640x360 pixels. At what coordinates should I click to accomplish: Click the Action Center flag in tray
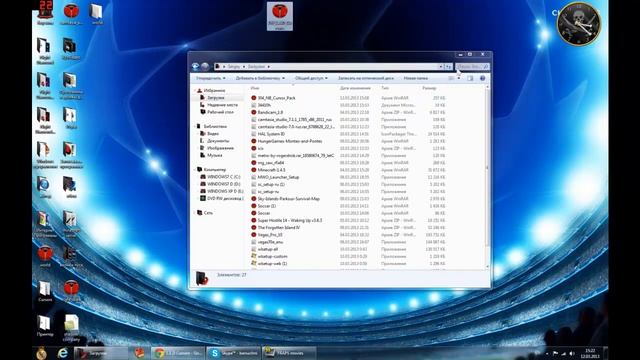[x=555, y=353]
